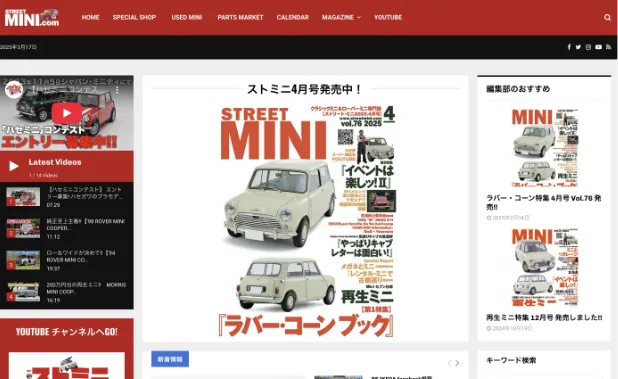Open the December issue cover thumbnail in sidebar
This screenshot has width=618, height=379.
(544, 267)
